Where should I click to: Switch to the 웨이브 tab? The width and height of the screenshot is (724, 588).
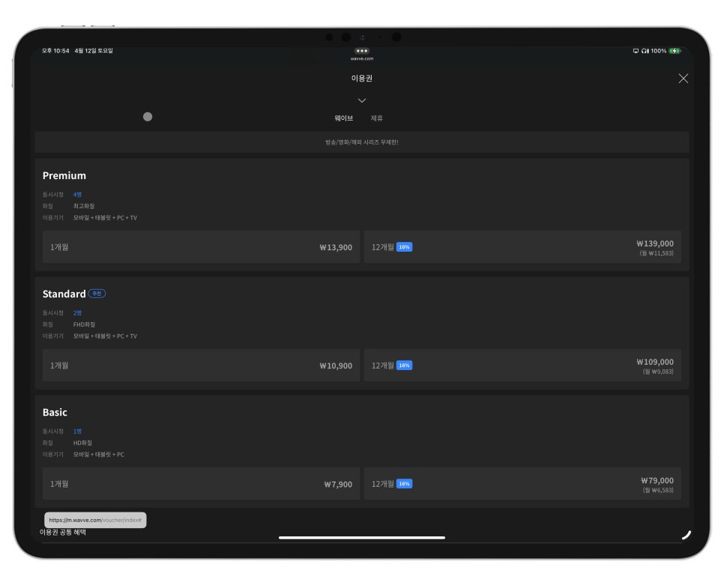click(x=343, y=118)
